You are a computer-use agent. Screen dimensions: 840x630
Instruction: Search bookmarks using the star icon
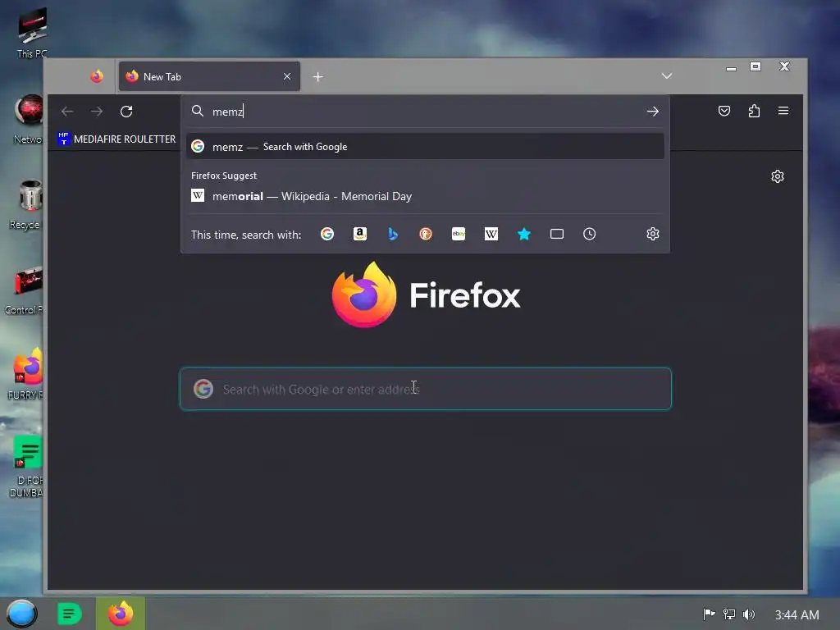pyautogui.click(x=524, y=234)
